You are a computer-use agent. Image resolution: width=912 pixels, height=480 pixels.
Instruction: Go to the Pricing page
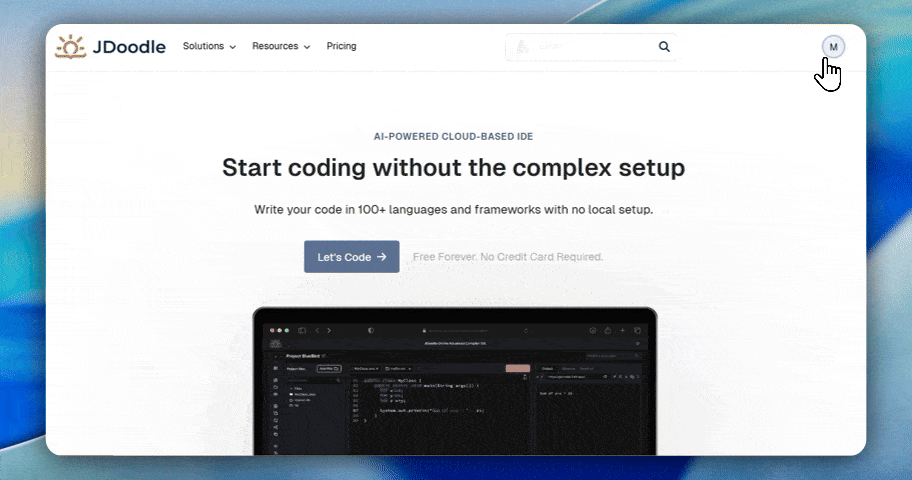341,46
